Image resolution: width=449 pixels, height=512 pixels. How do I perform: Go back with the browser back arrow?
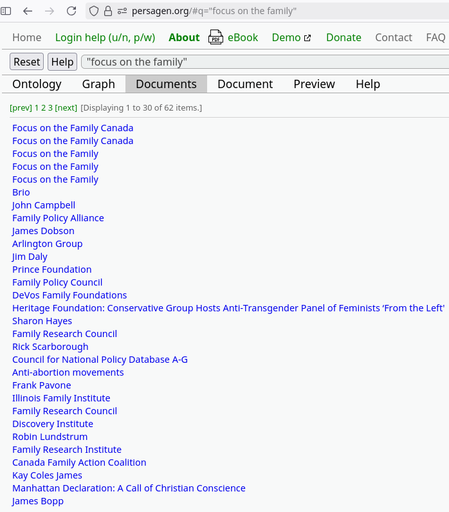(x=28, y=11)
